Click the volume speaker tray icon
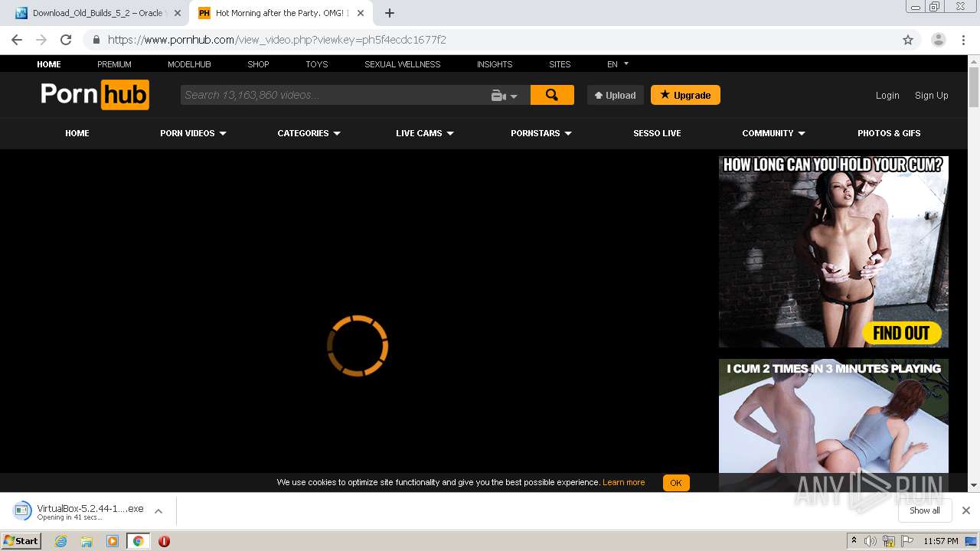This screenshot has width=980, height=551. [871, 541]
